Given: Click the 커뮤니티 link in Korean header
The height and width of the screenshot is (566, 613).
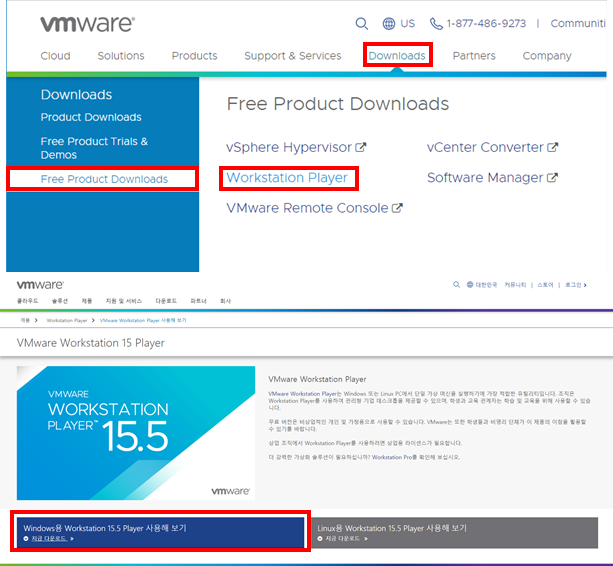Looking at the screenshot, I should coord(515,285).
